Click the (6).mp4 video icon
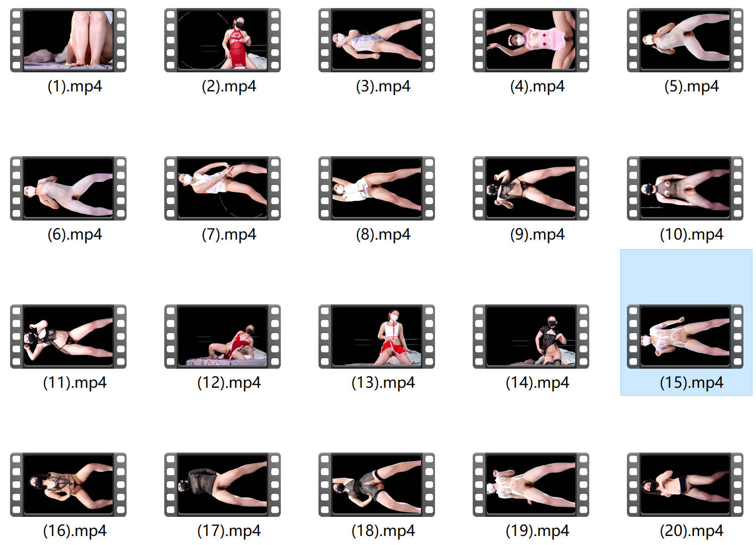756x545 pixels. tap(68, 188)
